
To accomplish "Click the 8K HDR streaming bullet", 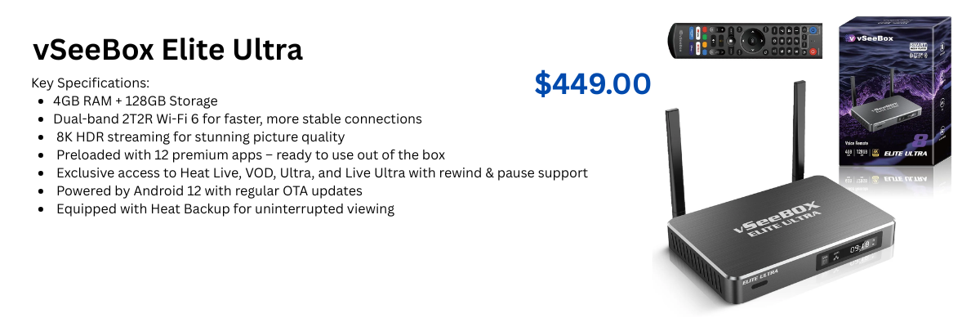I will 200,137.
